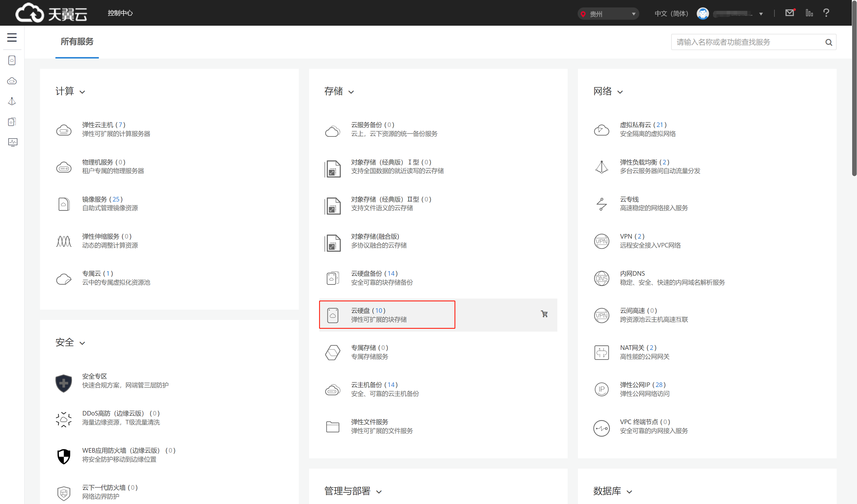Expand the user account dropdown arrow
Viewport: 857px width, 504px height.
(761, 14)
